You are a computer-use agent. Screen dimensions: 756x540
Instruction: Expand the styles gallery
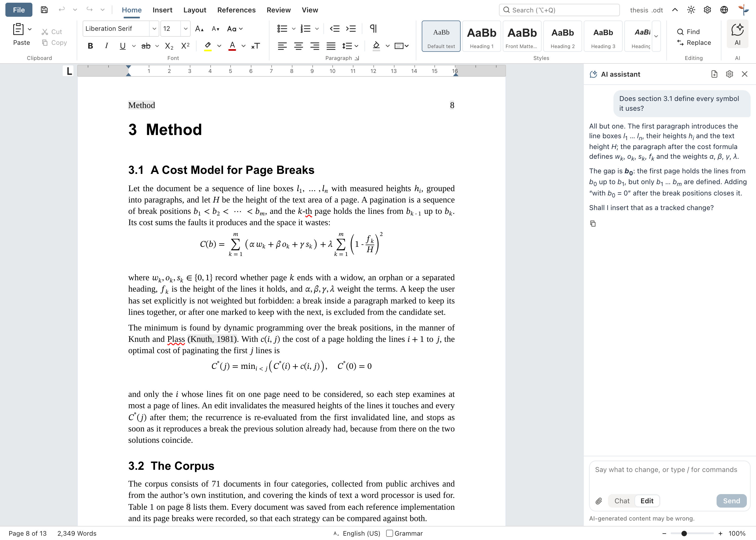(656, 36)
